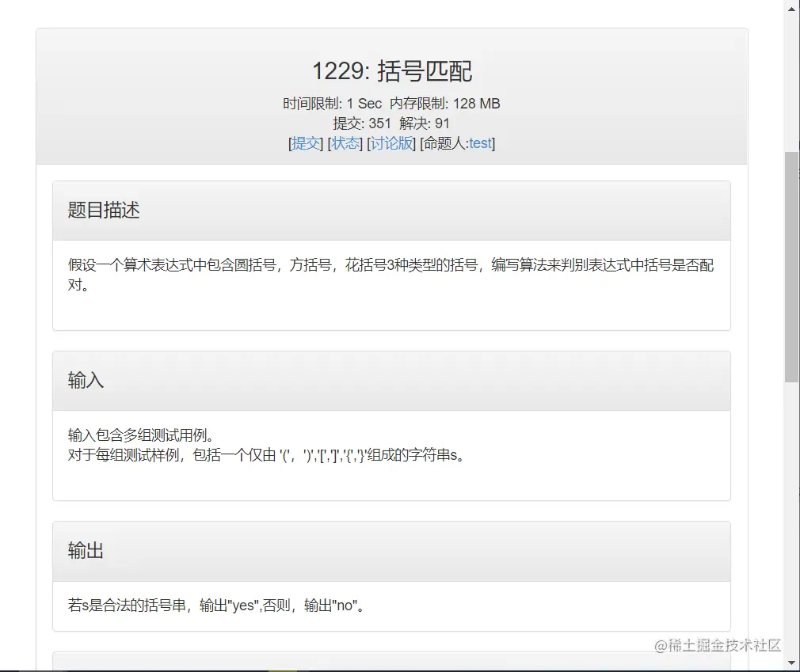Viewport: 800px width, 672px height.
Task: Click the 输入 section heading
Action: [86, 381]
